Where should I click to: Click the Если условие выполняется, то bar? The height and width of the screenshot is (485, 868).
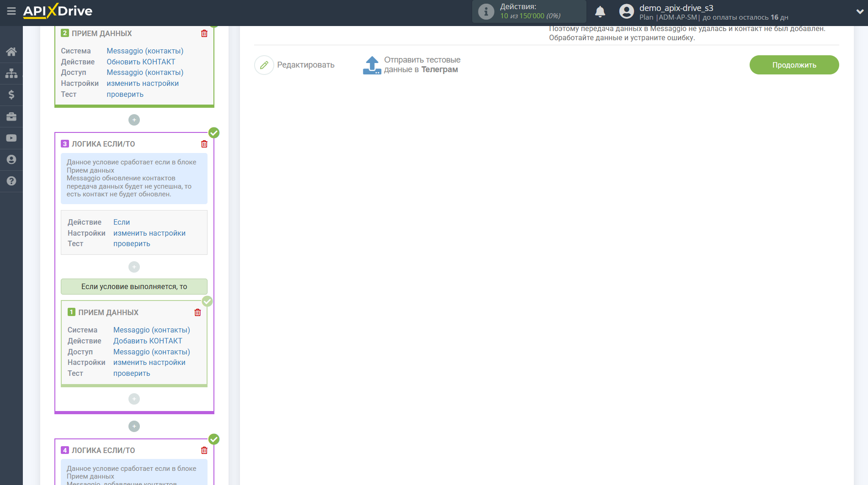click(x=134, y=286)
